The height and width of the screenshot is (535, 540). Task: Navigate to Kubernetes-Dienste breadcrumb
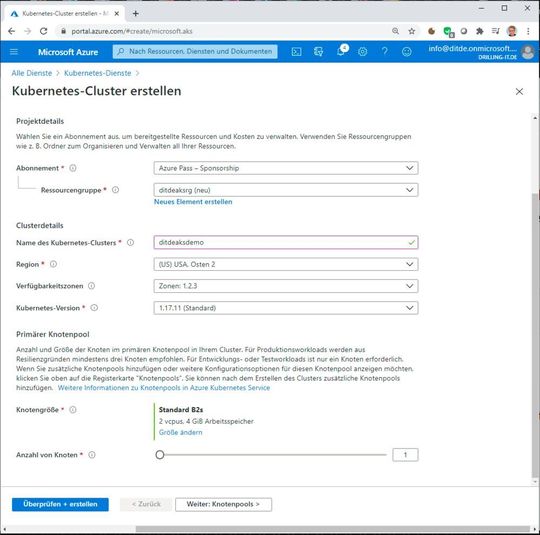(98, 73)
